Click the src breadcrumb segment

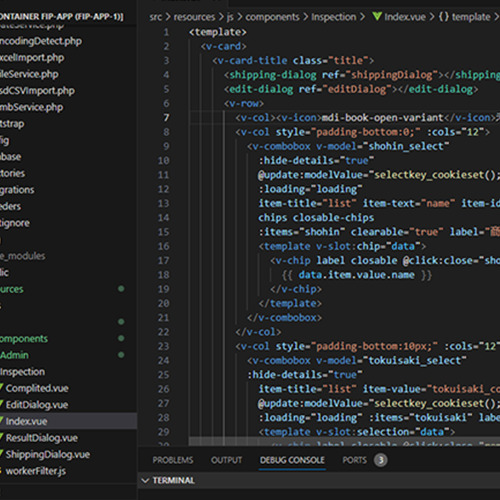(x=156, y=17)
